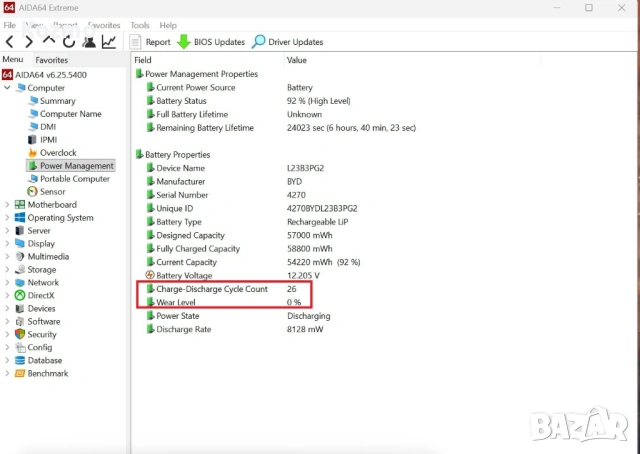
Task: Select the Charge-Discharge Cycle Count row
Action: tap(221, 289)
